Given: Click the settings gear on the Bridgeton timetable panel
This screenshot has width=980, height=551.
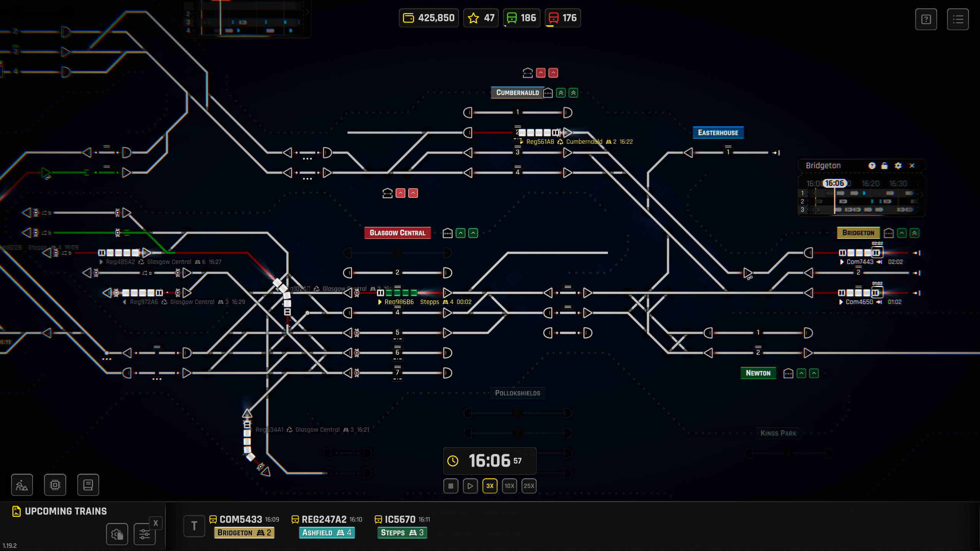Looking at the screenshot, I should pos(898,165).
